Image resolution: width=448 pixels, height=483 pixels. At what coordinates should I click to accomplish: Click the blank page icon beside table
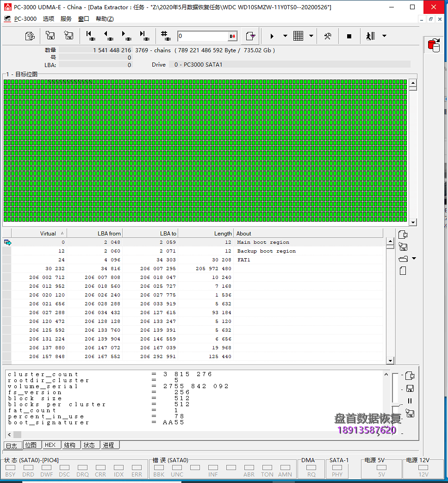tap(403, 271)
